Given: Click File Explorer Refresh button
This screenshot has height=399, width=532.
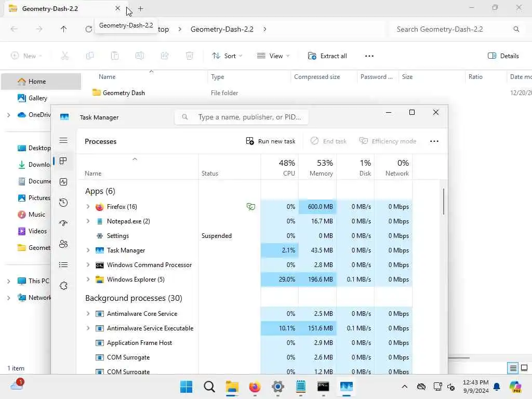Looking at the screenshot, I should point(88,29).
